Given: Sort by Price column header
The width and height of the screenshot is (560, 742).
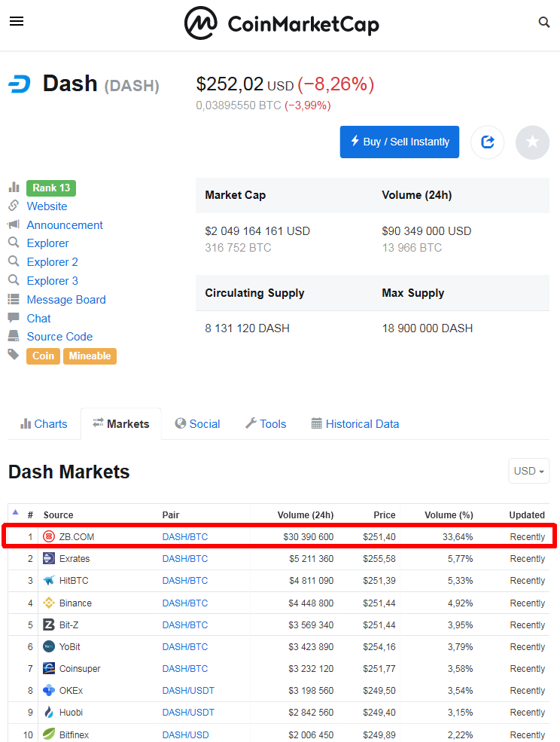Looking at the screenshot, I should 385,515.
